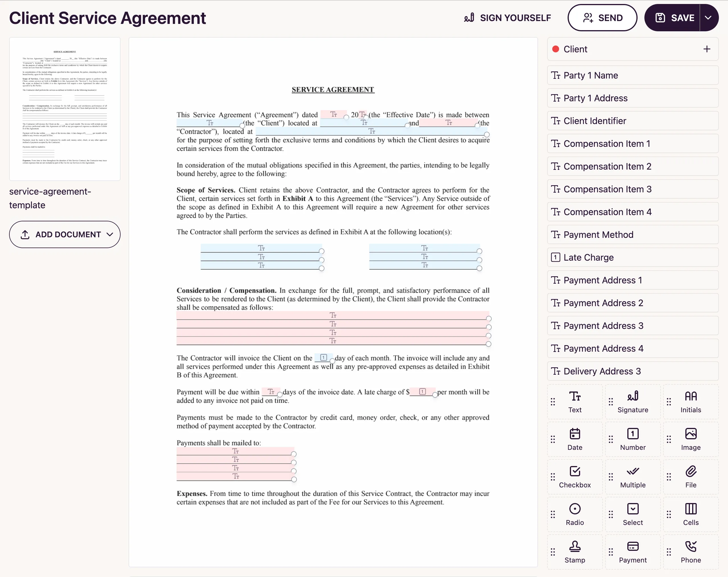Select the Checkbox field tool
The width and height of the screenshot is (728, 577).
coord(575,477)
